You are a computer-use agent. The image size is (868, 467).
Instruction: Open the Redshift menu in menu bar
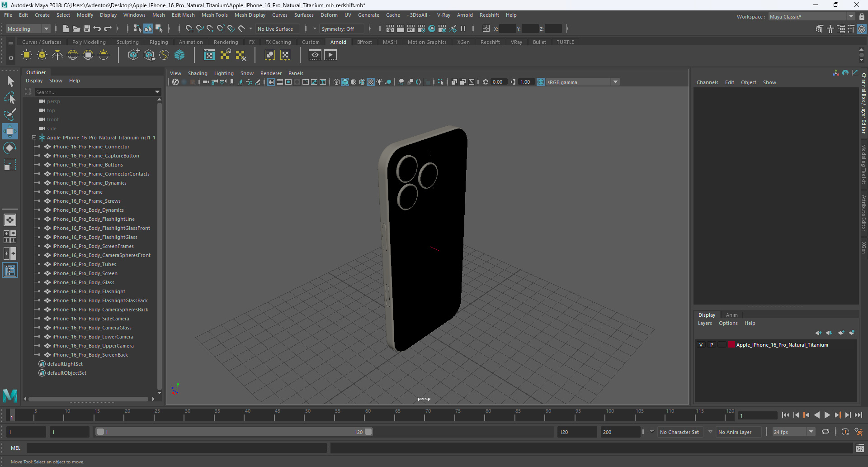489,15
